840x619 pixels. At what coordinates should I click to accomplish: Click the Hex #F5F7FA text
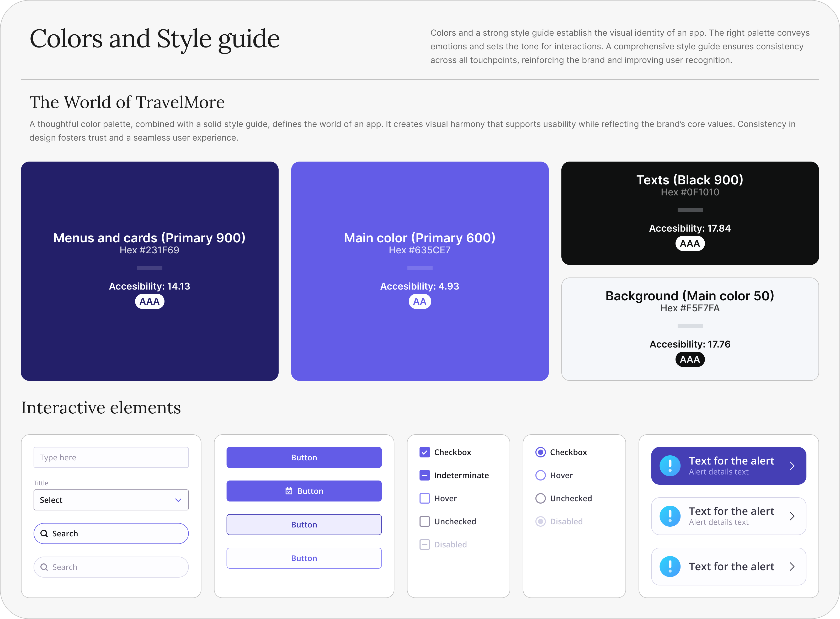point(690,308)
